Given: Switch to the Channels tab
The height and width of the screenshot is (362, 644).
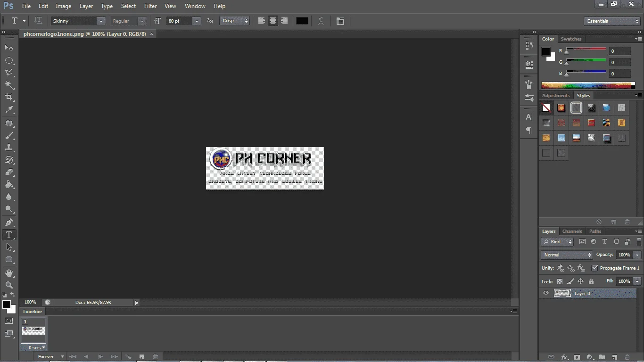Looking at the screenshot, I should click(572, 231).
